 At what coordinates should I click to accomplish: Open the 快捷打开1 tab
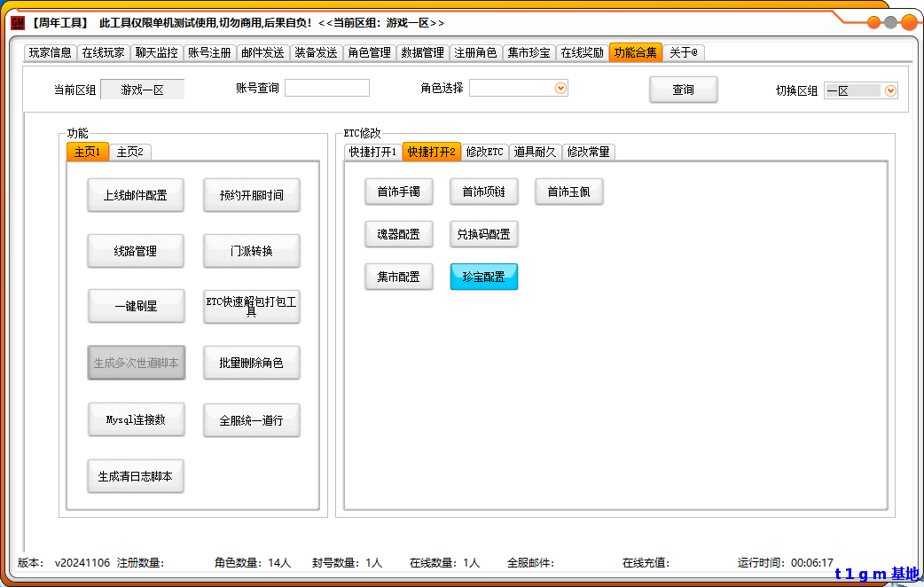(372, 152)
